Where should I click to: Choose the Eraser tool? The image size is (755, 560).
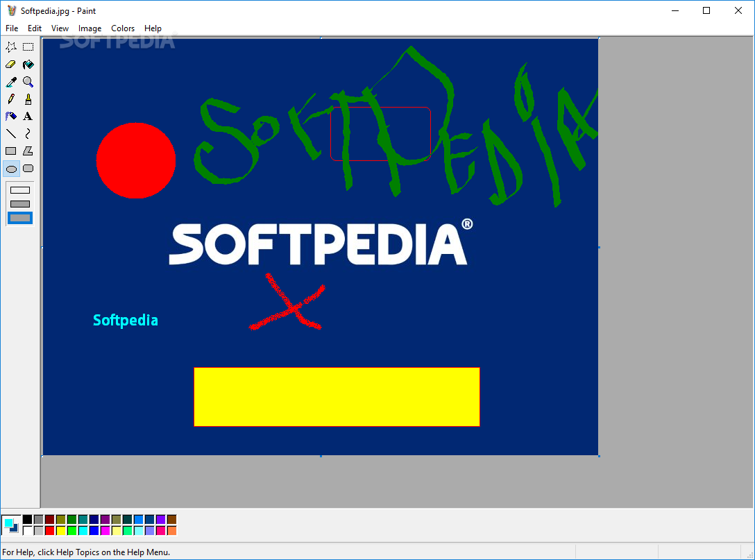coord(11,64)
